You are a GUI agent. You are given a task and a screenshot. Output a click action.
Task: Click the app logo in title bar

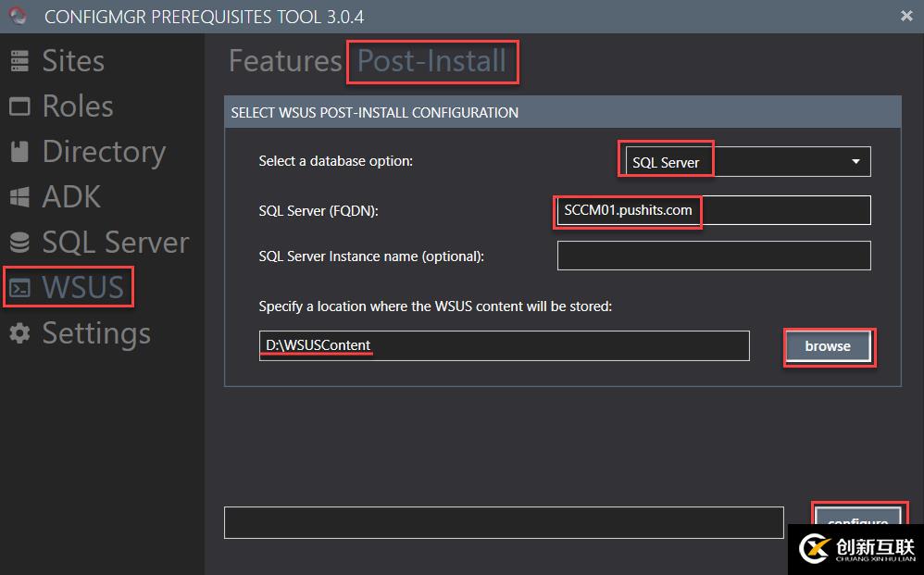pos(17,16)
